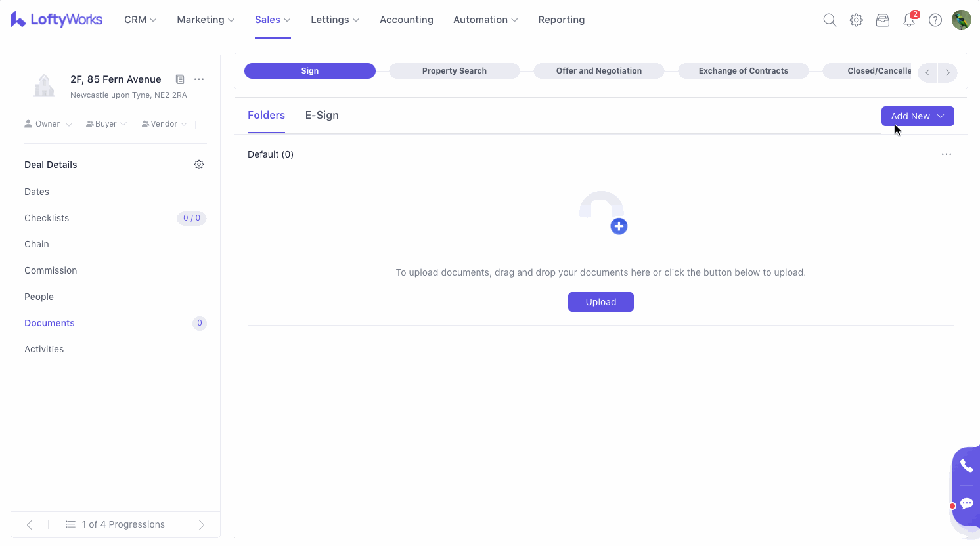Click the phone dialer widget icon
This screenshot has height=546, width=980.
[x=966, y=466]
